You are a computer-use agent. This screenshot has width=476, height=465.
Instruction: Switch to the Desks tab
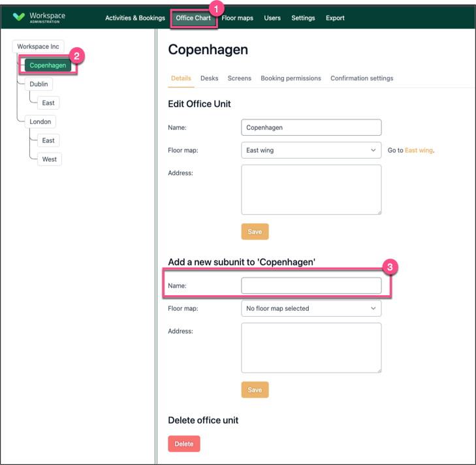point(209,78)
